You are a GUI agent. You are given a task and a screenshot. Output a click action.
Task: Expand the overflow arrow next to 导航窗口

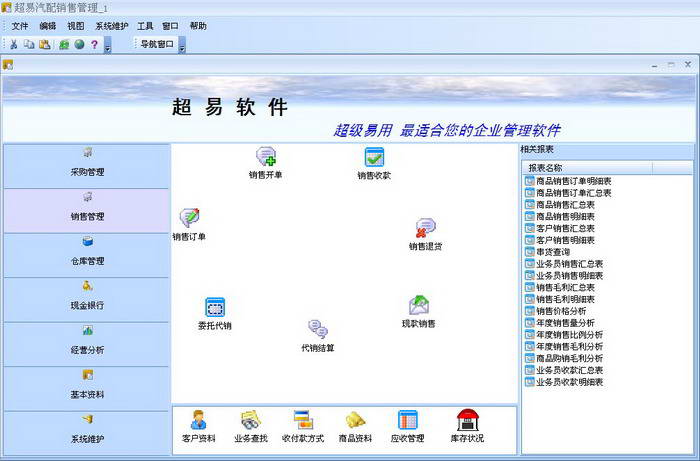(x=182, y=45)
